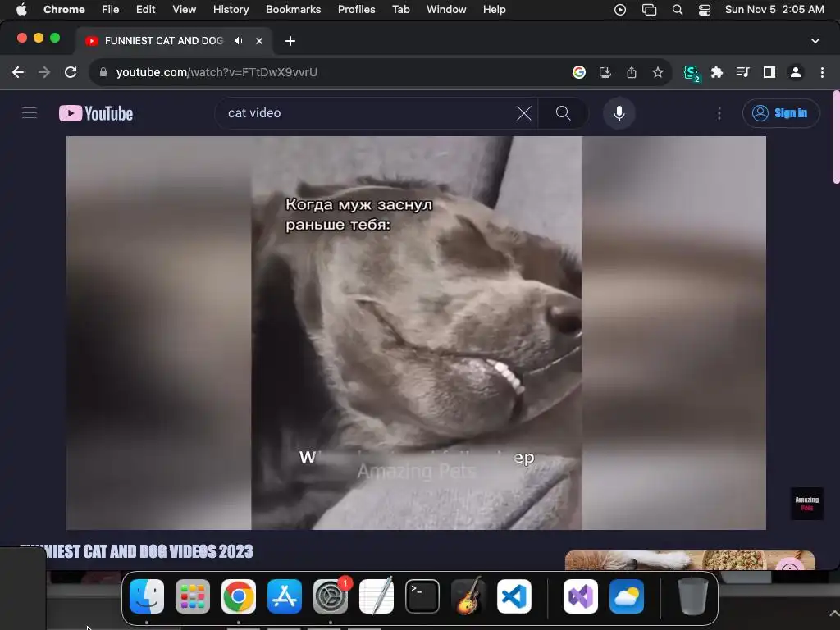Open Launchpad from the Dock
840x630 pixels.
(x=193, y=596)
